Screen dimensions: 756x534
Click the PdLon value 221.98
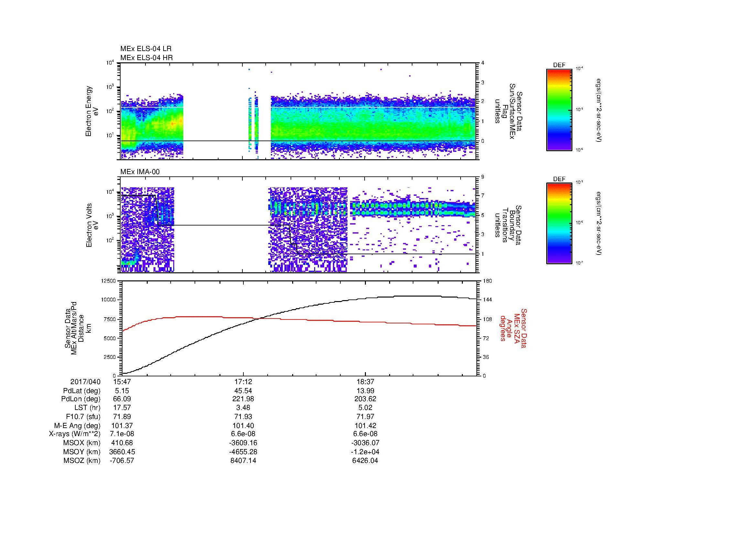pos(243,399)
